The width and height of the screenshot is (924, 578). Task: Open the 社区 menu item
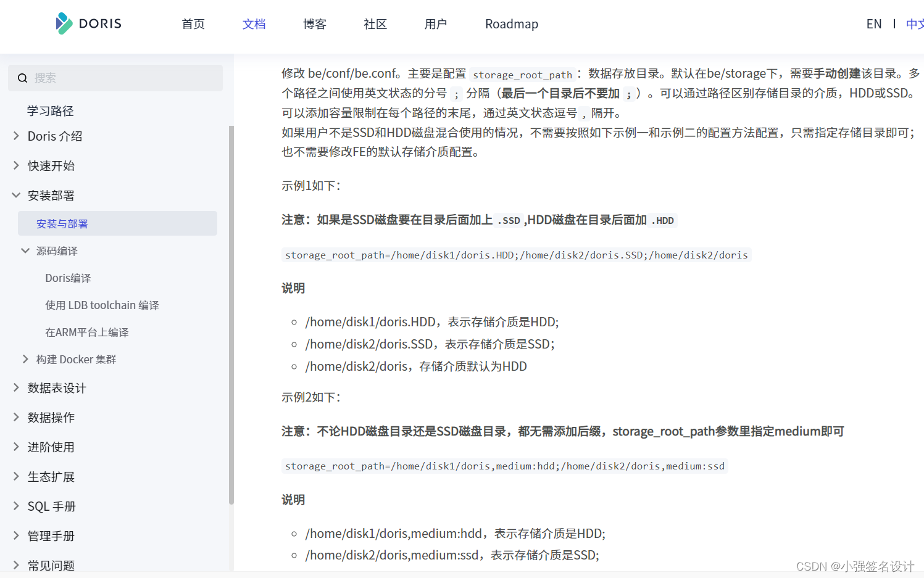(x=375, y=23)
